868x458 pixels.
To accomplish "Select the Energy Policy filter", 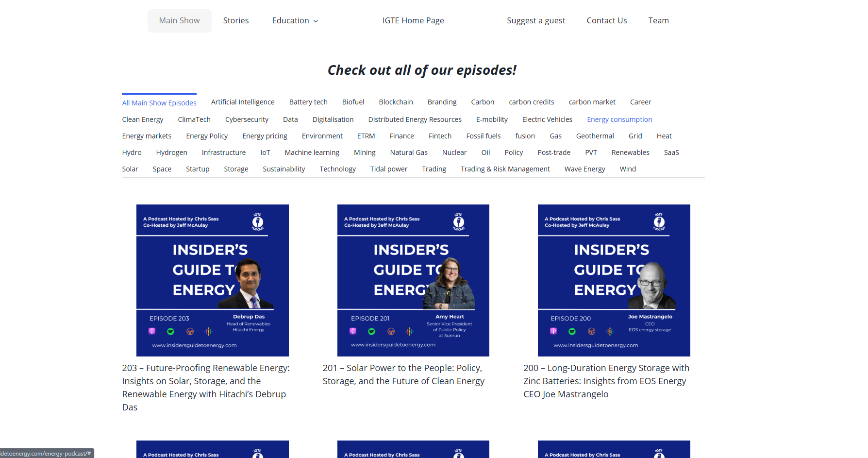I will [x=207, y=136].
